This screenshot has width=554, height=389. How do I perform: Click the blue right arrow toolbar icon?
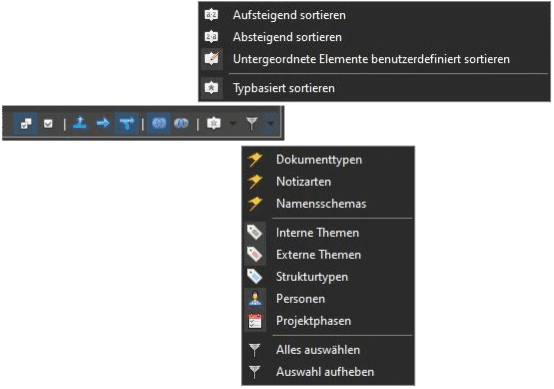click(x=103, y=123)
